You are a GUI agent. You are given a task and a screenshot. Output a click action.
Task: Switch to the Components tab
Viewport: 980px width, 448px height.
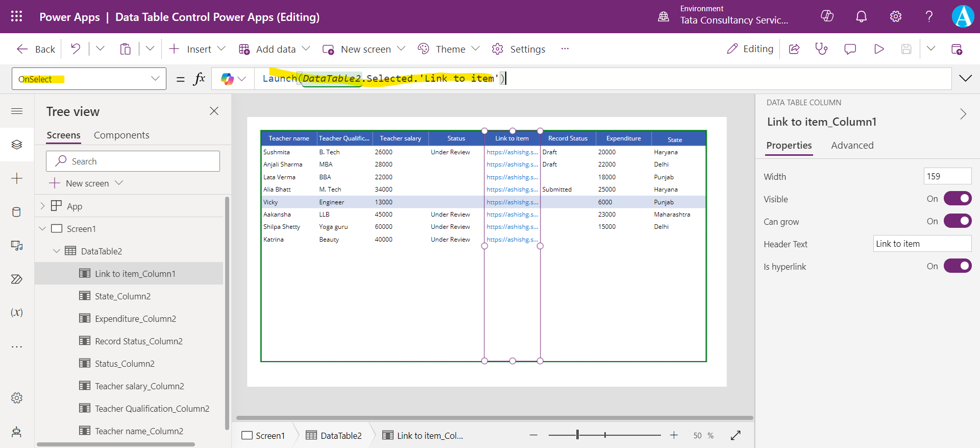pyautogui.click(x=121, y=135)
